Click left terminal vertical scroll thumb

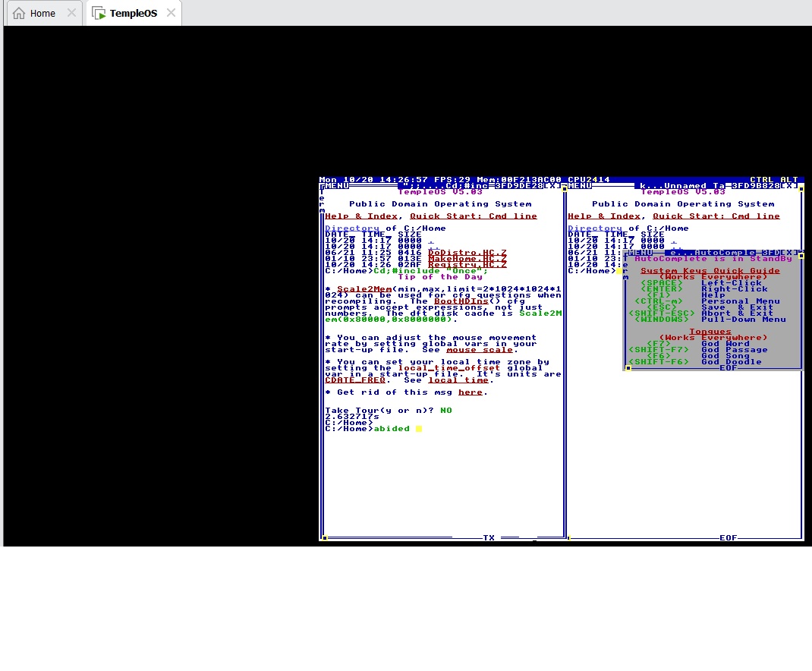click(x=565, y=189)
